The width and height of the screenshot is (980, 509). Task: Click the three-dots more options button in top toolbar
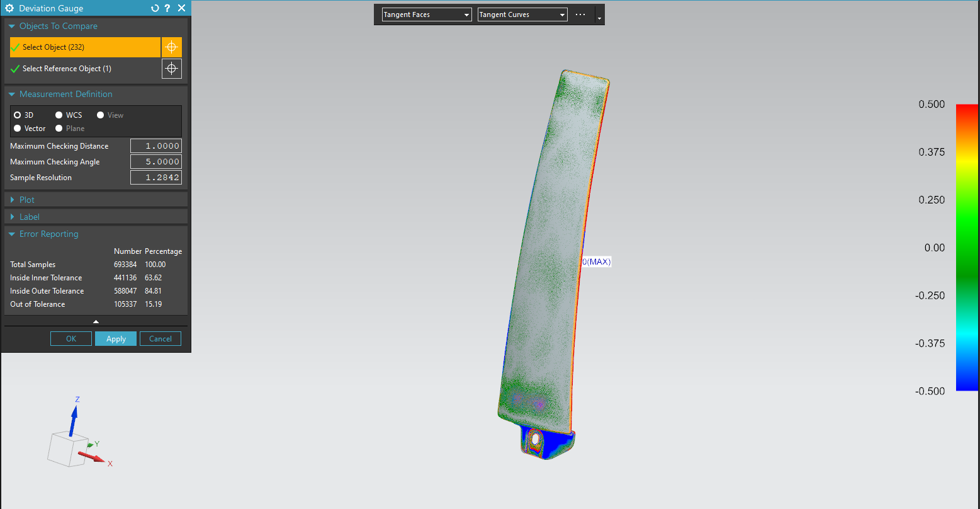click(580, 14)
